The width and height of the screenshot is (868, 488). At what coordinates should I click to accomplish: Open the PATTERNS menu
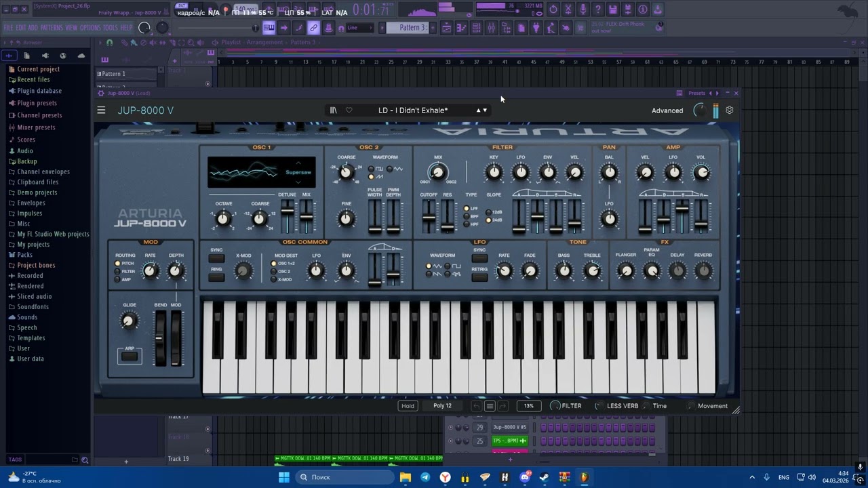coord(52,28)
